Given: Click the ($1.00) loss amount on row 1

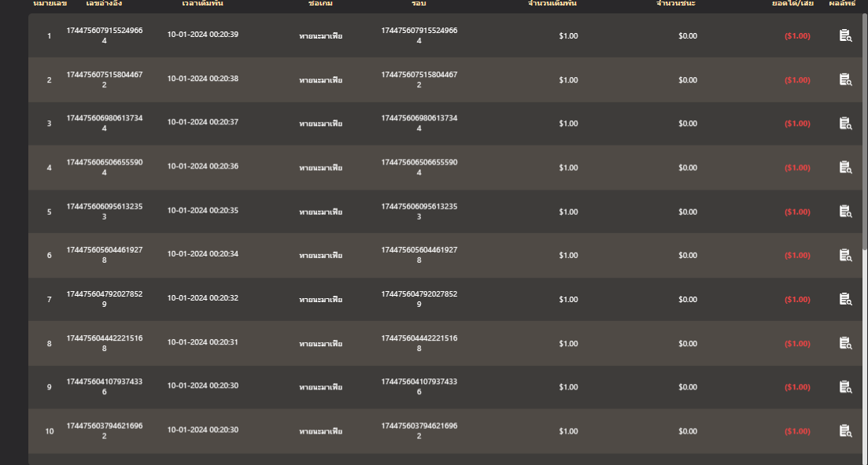Looking at the screenshot, I should (x=796, y=35).
